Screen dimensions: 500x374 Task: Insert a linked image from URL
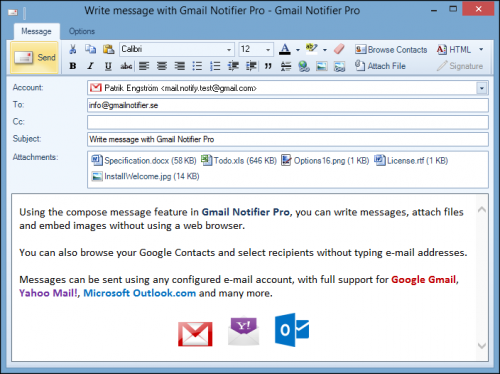tap(339, 66)
